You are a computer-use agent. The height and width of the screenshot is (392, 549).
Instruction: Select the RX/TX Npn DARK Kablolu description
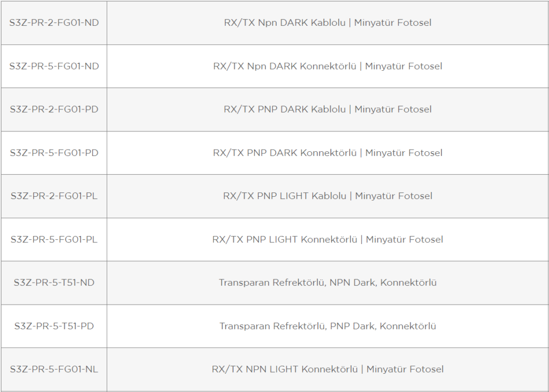tap(328, 23)
